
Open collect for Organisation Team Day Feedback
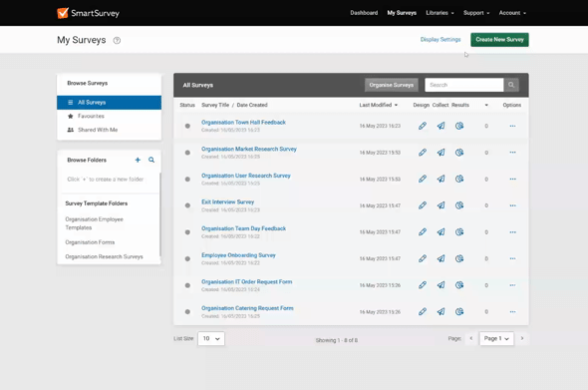441,232
